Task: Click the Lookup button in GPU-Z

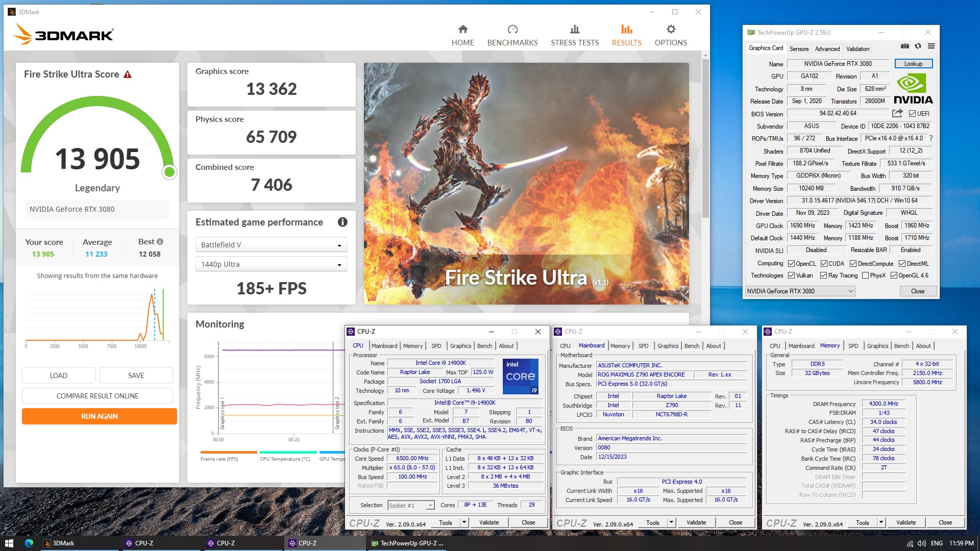Action: [x=913, y=64]
